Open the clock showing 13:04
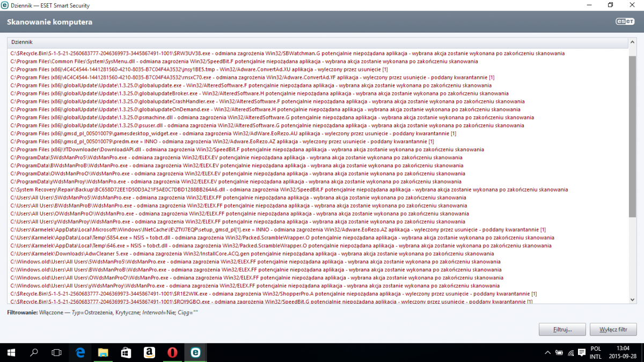 (x=622, y=352)
